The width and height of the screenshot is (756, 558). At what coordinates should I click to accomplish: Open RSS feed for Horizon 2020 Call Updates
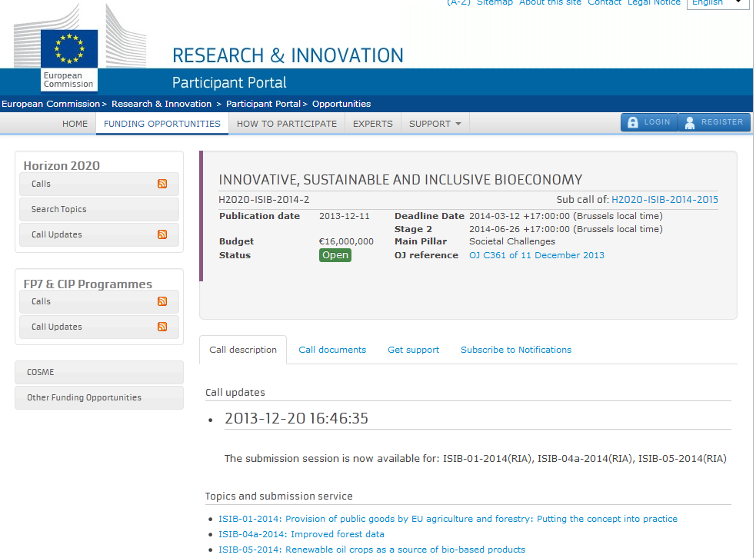162,234
